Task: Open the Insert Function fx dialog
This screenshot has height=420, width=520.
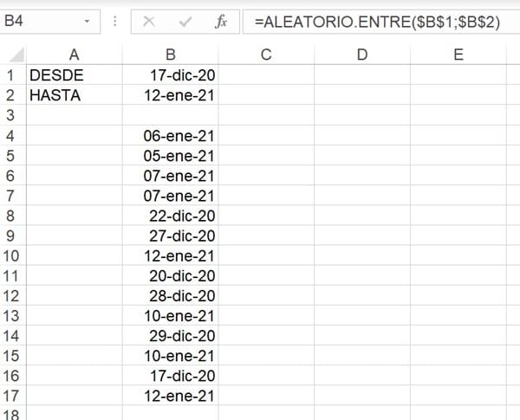Action: [x=220, y=22]
